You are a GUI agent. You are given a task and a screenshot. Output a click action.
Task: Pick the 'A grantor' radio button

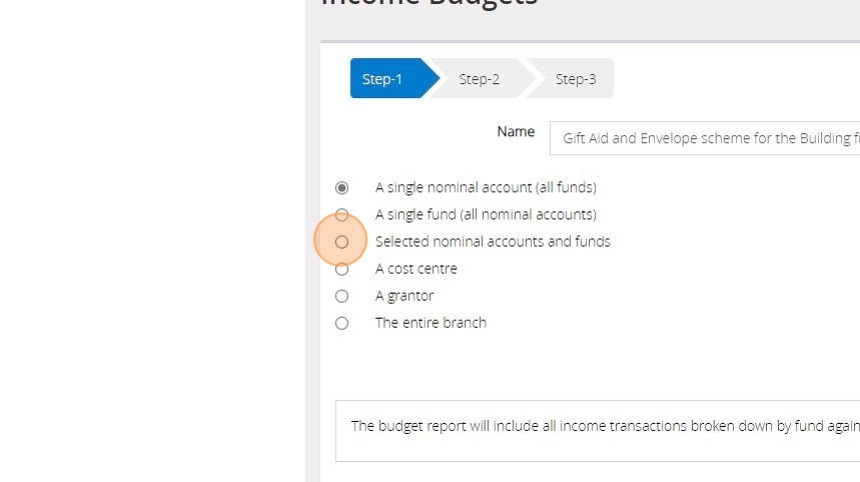[x=342, y=296]
